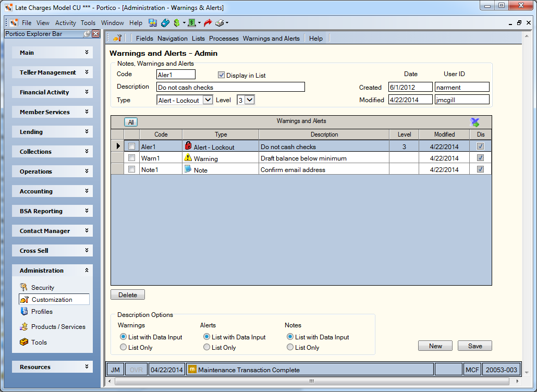Viewport: 537px width, 392px height.
Task: Click the export icon in grid header
Action: [x=474, y=122]
